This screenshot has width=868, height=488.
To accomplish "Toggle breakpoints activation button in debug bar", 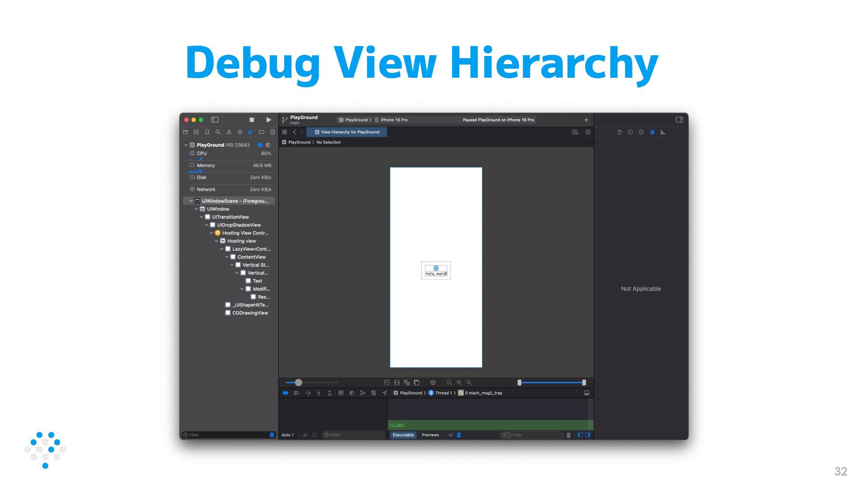I will tap(285, 393).
